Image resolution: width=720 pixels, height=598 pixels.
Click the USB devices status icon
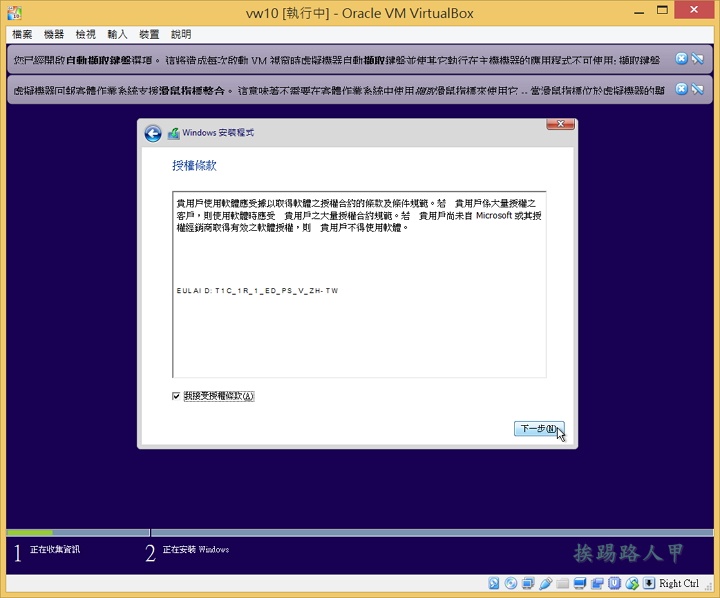click(545, 583)
